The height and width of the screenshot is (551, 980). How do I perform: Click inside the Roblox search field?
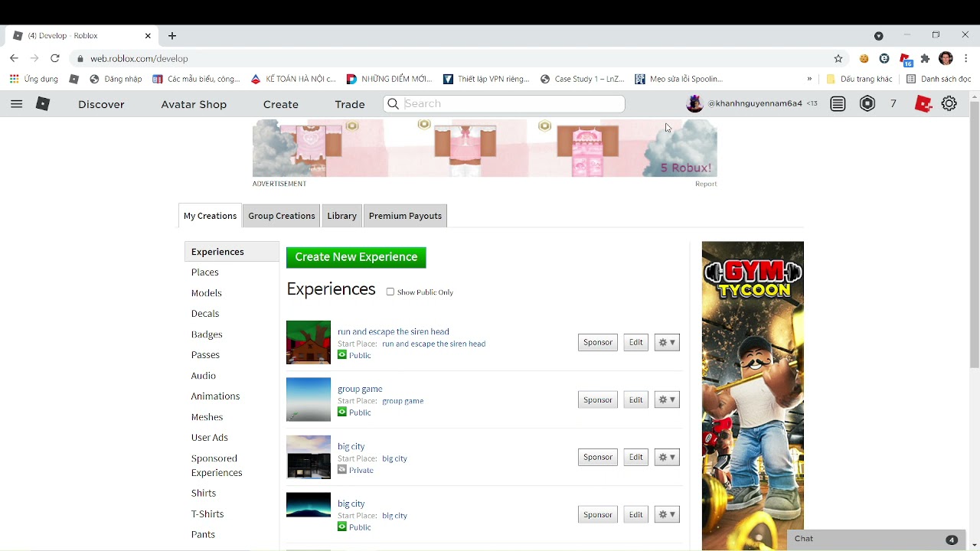pos(504,104)
